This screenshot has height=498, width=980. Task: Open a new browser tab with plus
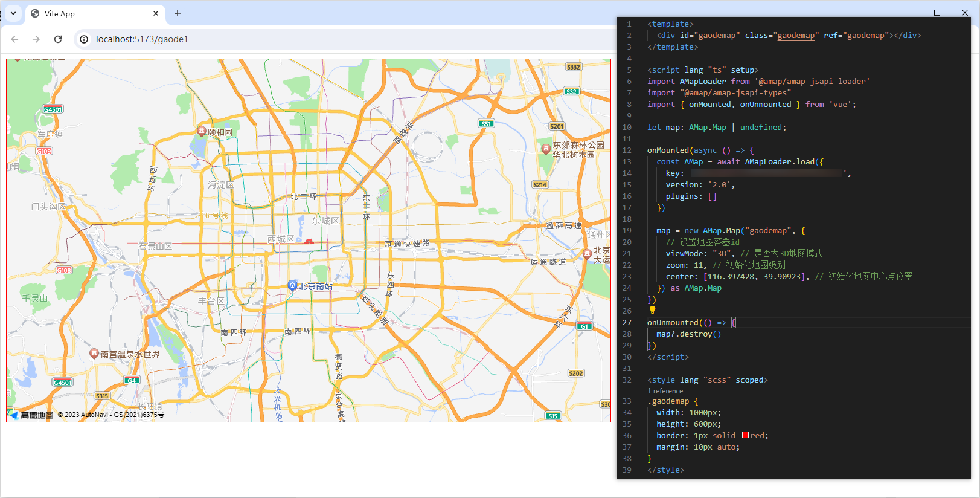coord(178,13)
